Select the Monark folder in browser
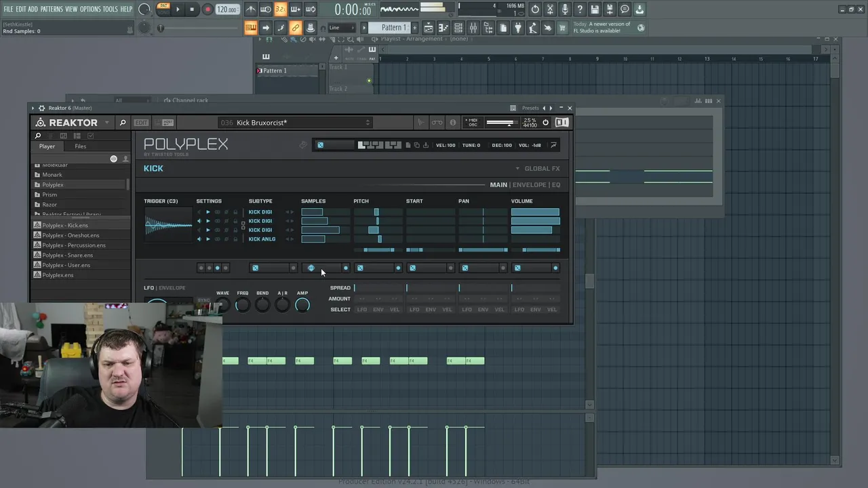The width and height of the screenshot is (868, 488). (x=52, y=175)
